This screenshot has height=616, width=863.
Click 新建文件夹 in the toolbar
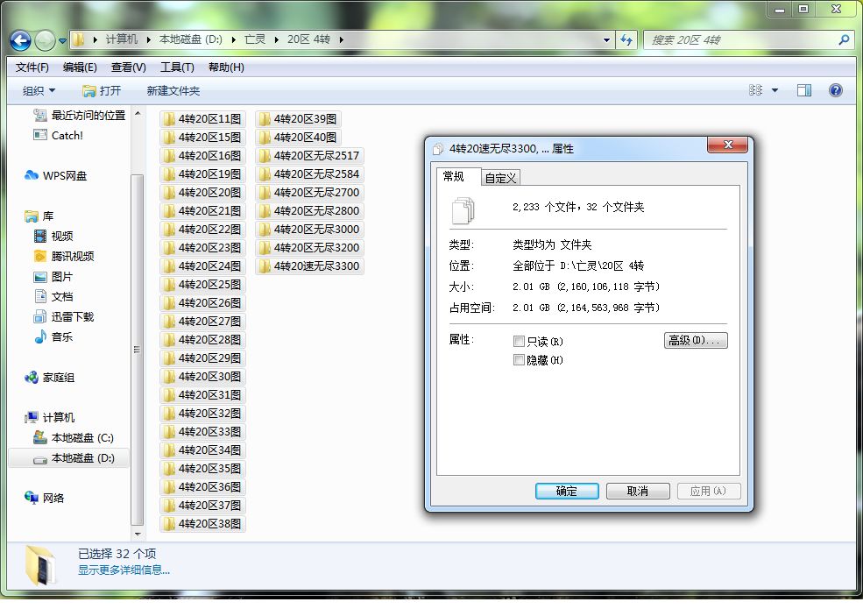(173, 91)
